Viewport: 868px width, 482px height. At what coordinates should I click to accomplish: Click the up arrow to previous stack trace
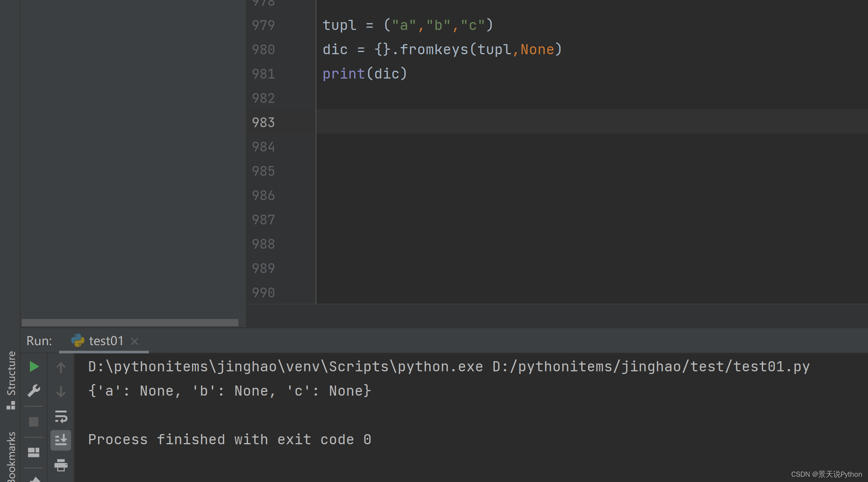pyautogui.click(x=61, y=367)
